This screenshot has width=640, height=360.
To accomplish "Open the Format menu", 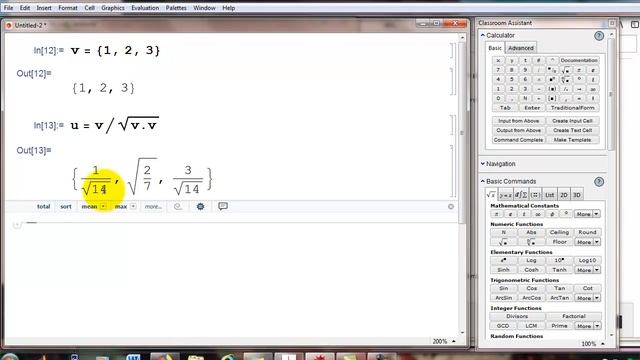I will (x=68, y=8).
